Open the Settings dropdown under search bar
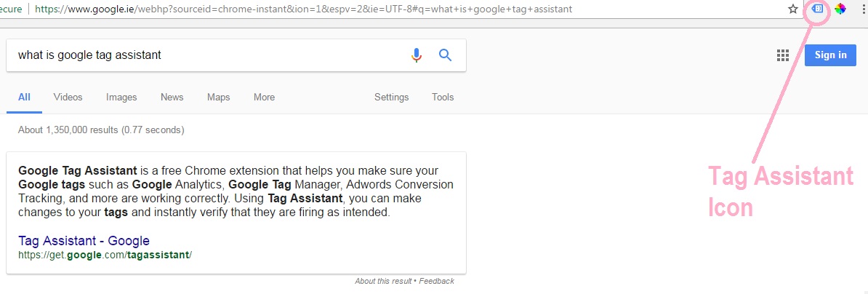868x294 pixels. coord(391,97)
